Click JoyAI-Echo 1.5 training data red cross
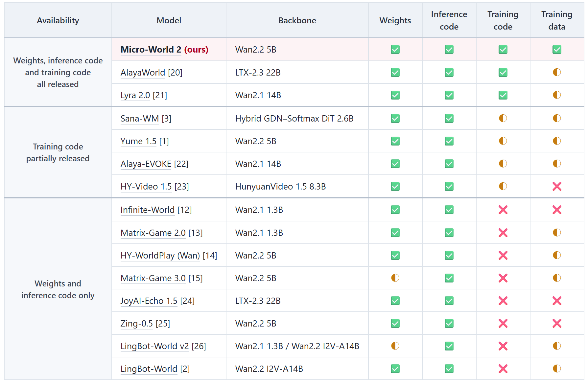Screen dimensions: 588x383 (x=557, y=301)
